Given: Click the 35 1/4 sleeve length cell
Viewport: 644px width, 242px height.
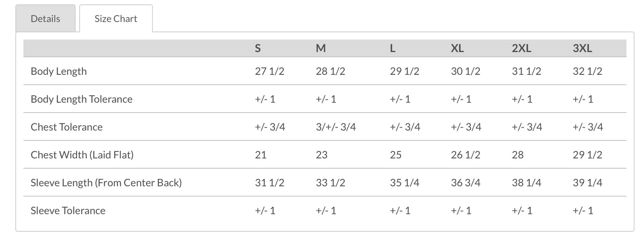Looking at the screenshot, I should [405, 183].
